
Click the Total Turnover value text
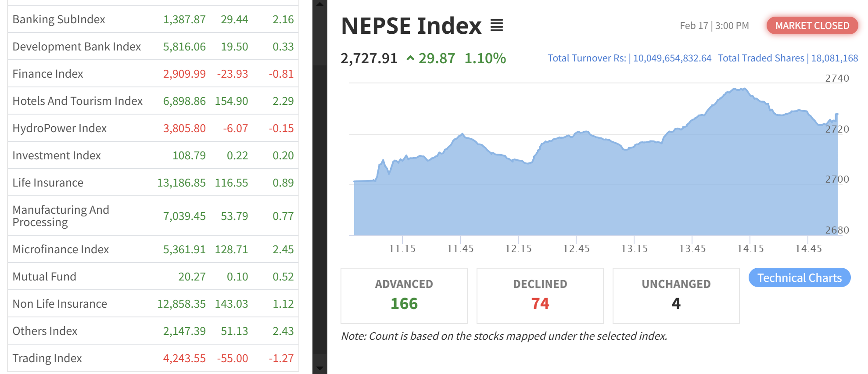click(x=672, y=58)
